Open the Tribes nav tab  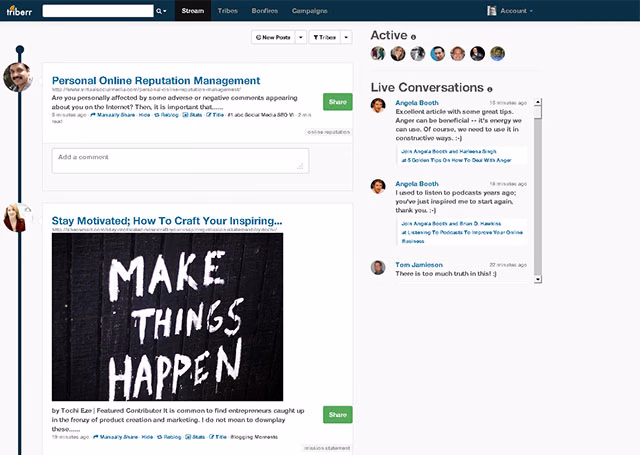228,11
